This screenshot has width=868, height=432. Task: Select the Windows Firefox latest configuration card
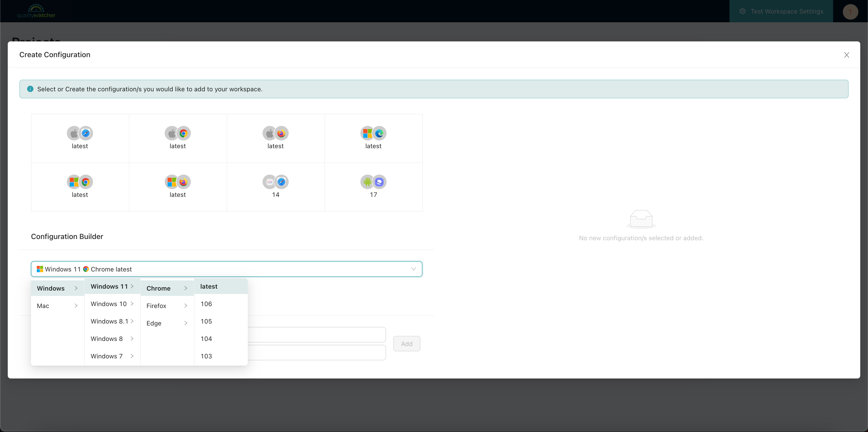(178, 187)
